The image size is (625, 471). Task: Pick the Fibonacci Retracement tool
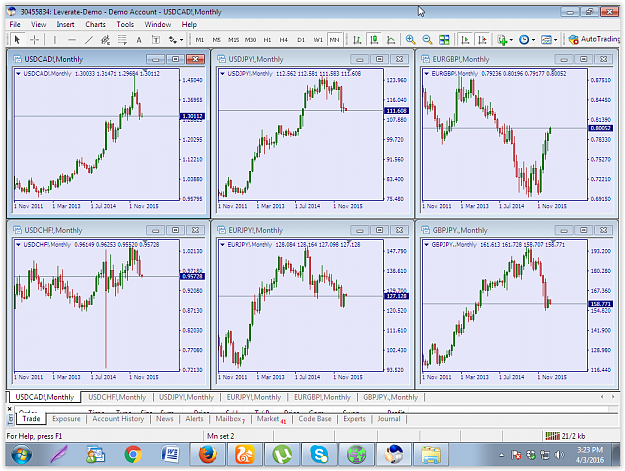click(122, 39)
